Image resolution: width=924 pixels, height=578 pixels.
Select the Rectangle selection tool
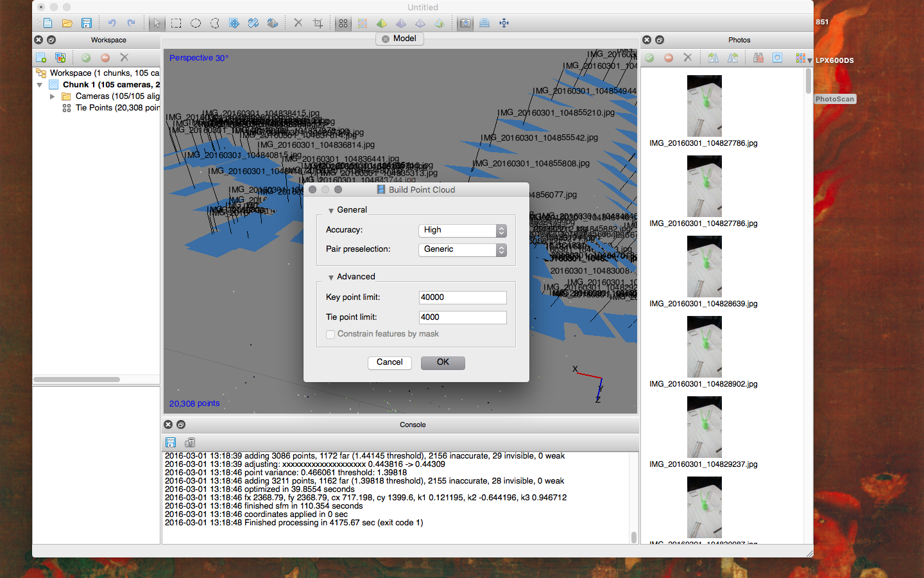click(176, 23)
